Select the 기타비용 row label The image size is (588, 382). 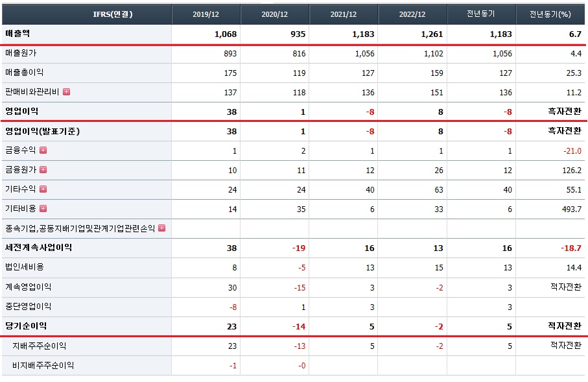pos(21,209)
